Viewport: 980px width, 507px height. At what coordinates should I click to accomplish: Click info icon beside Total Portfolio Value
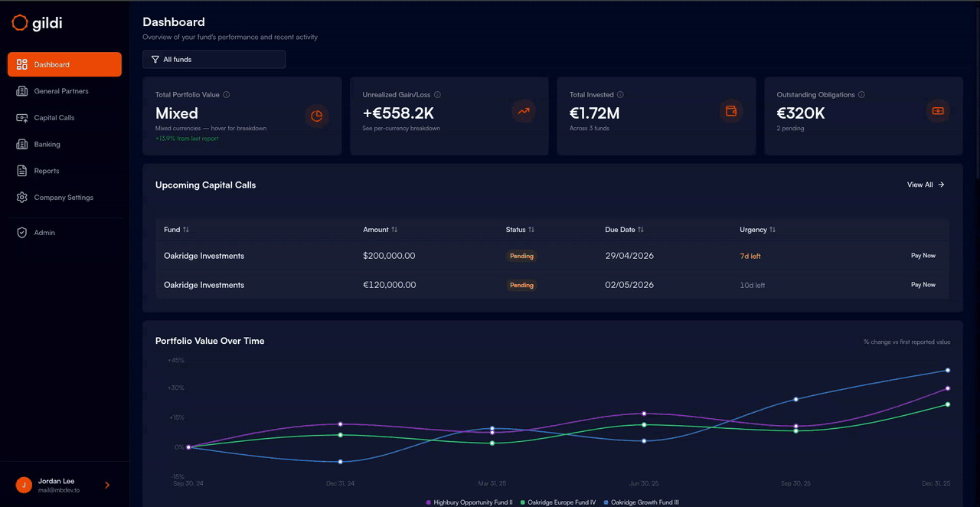[x=227, y=95]
